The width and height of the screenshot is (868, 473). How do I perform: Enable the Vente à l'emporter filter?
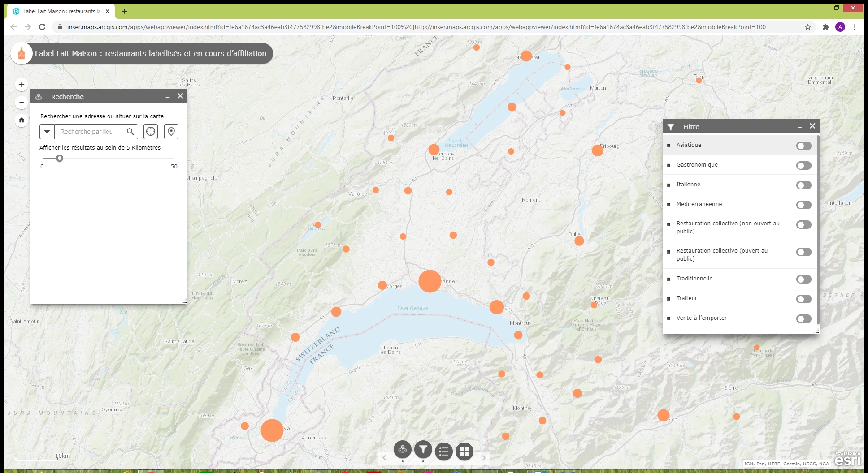tap(803, 318)
